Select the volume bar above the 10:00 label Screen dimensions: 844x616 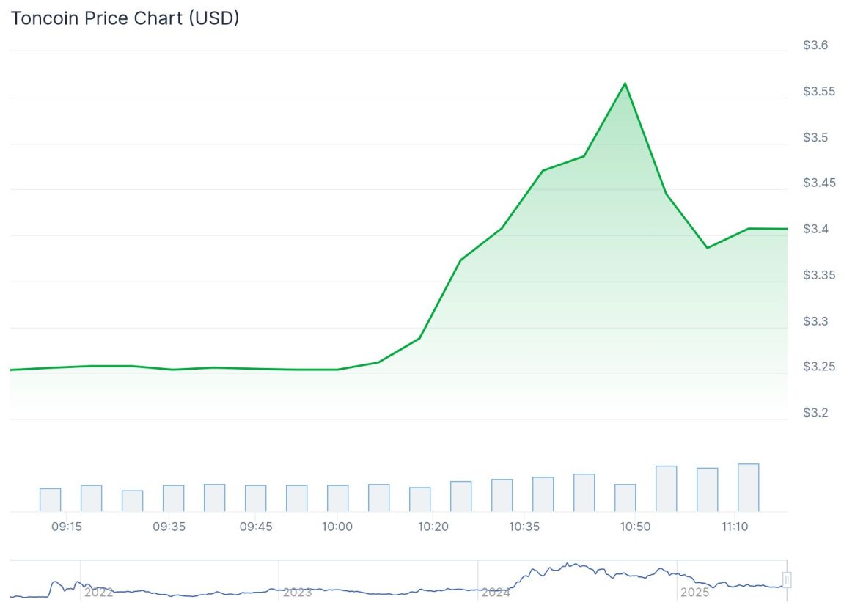[337, 498]
